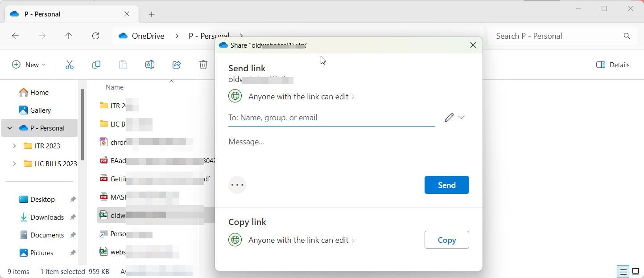Click the Send button
The height and width of the screenshot is (278, 644).
(x=446, y=185)
